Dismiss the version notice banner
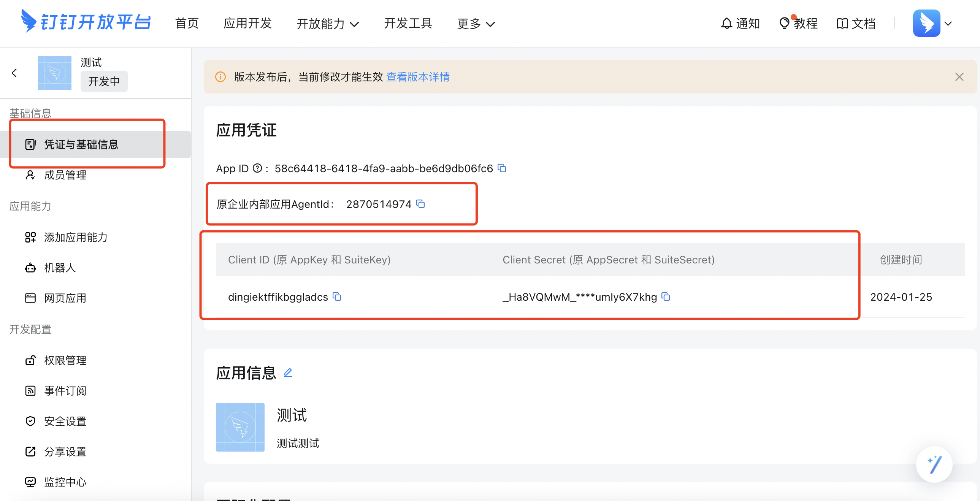This screenshot has width=980, height=501. (x=959, y=77)
